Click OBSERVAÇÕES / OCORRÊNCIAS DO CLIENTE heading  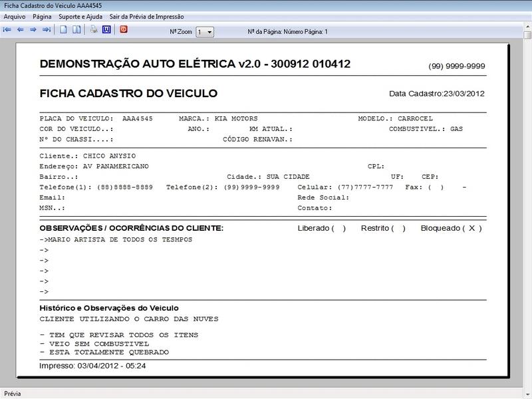[x=132, y=228]
